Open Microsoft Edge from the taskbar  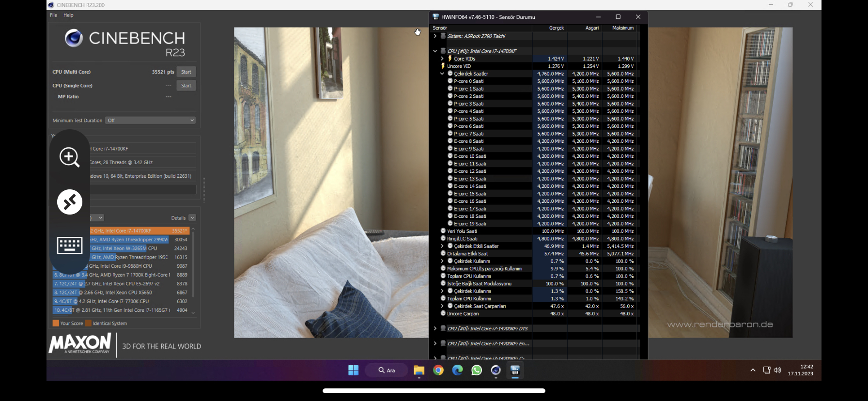point(457,370)
